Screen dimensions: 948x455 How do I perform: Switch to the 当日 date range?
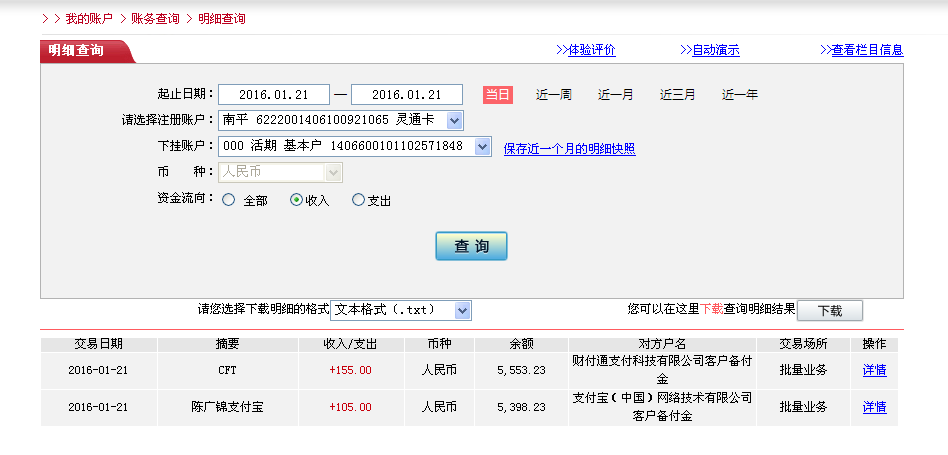[x=497, y=95]
